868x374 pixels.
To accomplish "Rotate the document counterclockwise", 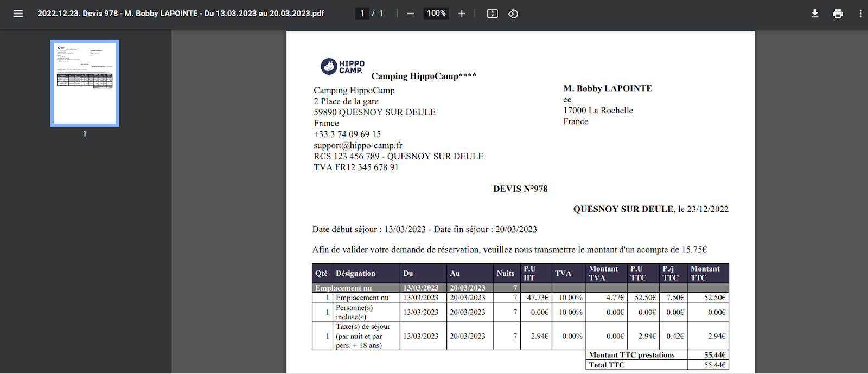I will (x=513, y=14).
